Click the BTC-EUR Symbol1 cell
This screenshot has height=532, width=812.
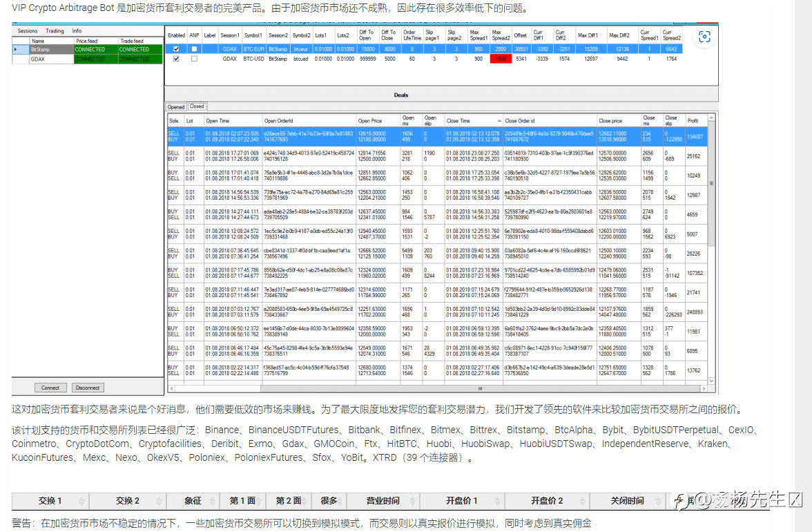click(x=254, y=49)
